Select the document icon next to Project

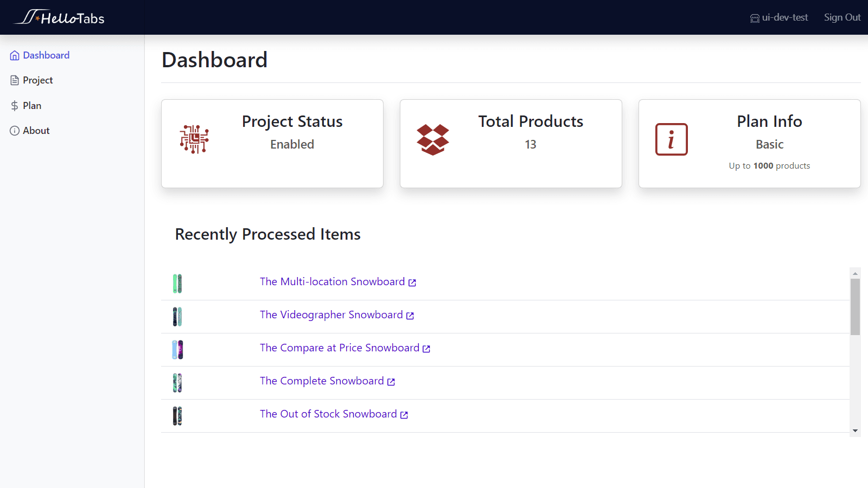(x=14, y=80)
